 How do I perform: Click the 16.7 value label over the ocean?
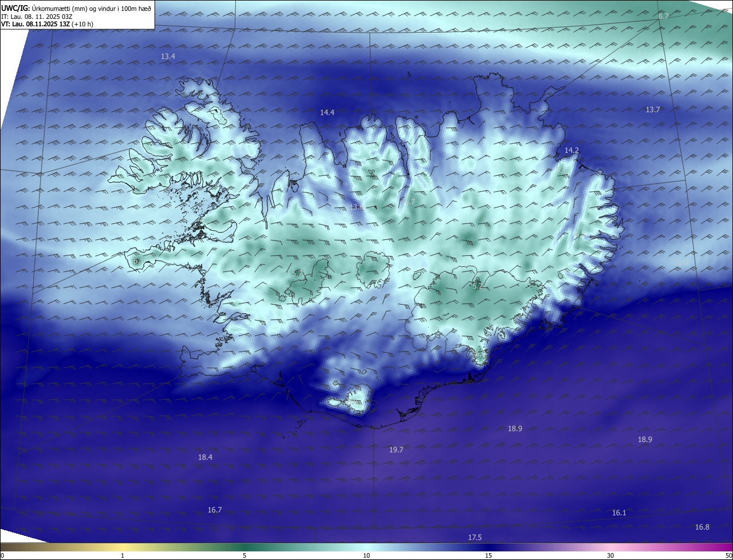(x=215, y=510)
